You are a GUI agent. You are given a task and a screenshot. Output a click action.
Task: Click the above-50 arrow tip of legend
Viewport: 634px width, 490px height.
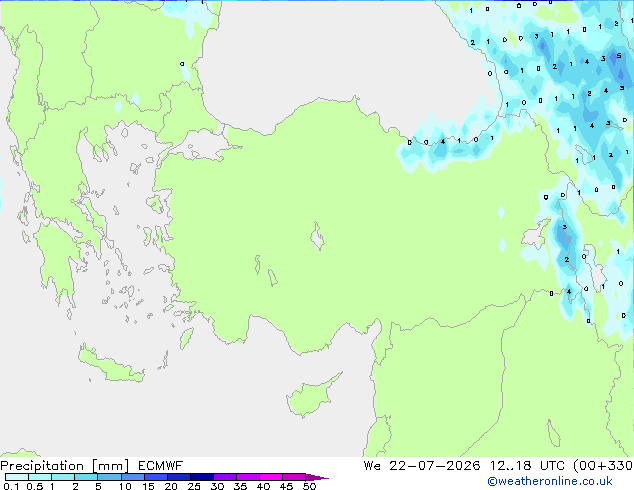317,477
